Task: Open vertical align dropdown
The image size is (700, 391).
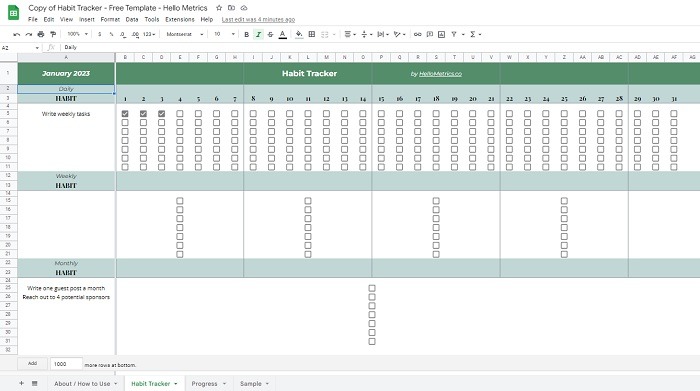Action: tap(366, 34)
